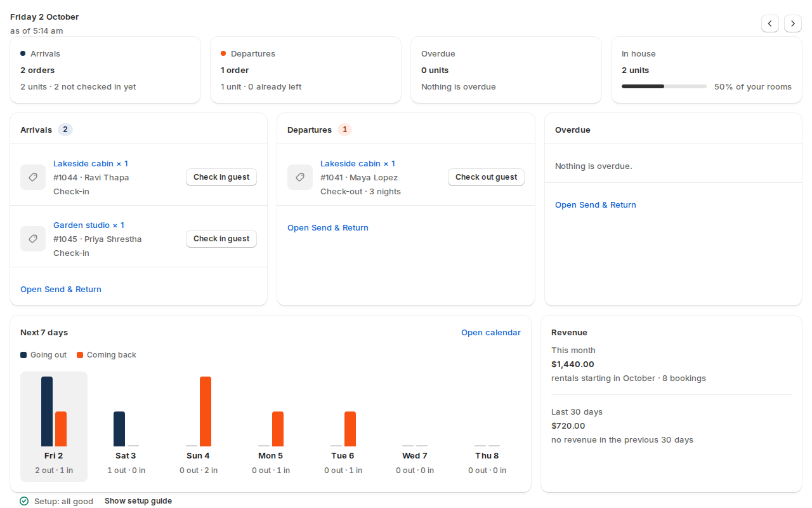
Task: Open the Garden studio × 1 link
Action: click(x=89, y=225)
